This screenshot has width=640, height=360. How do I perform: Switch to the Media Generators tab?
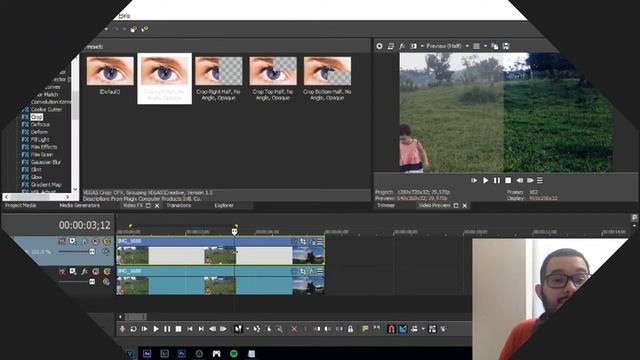point(80,205)
